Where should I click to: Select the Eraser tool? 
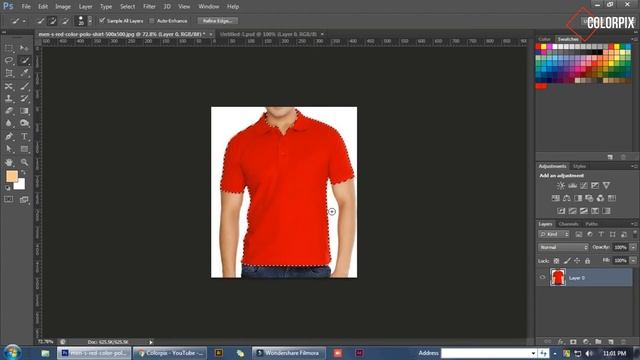click(9, 111)
